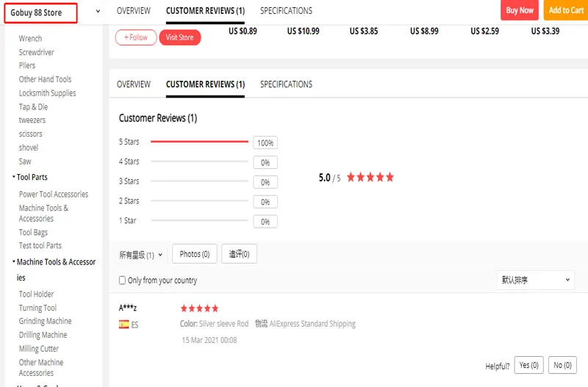Open the Test tool Parts category
The height and width of the screenshot is (387, 588).
click(x=40, y=246)
